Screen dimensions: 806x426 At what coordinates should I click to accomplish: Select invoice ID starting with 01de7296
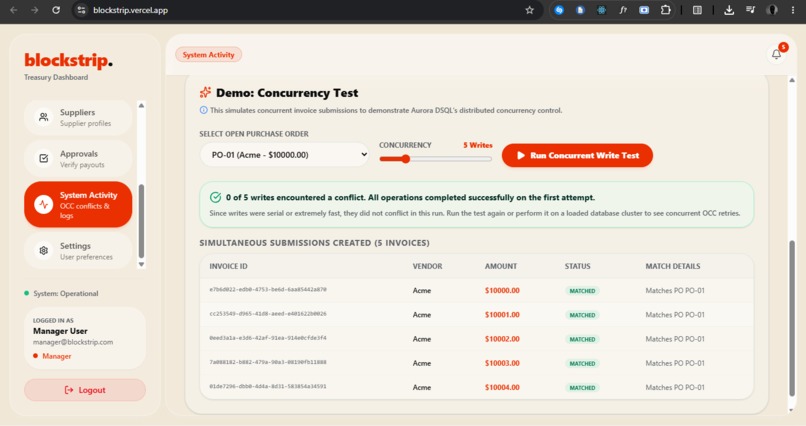coord(268,386)
